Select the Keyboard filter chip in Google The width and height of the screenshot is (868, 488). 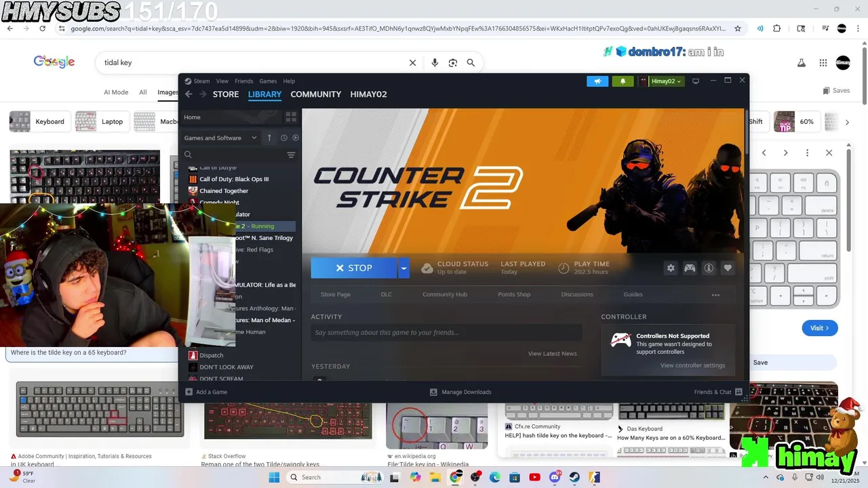39,122
